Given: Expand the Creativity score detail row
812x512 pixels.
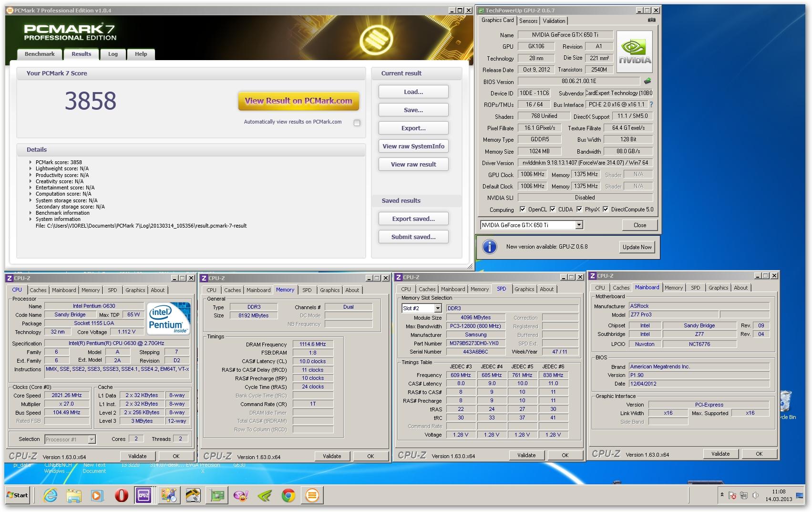Looking at the screenshot, I should (x=31, y=181).
